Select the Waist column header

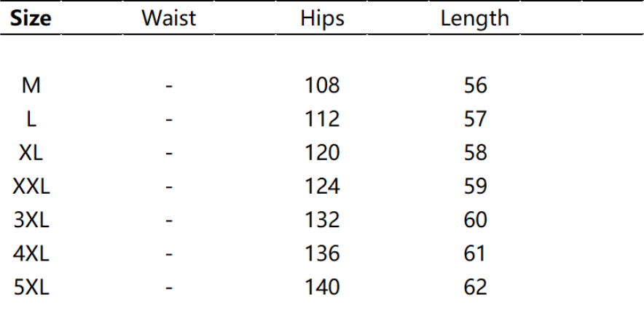pyautogui.click(x=169, y=18)
